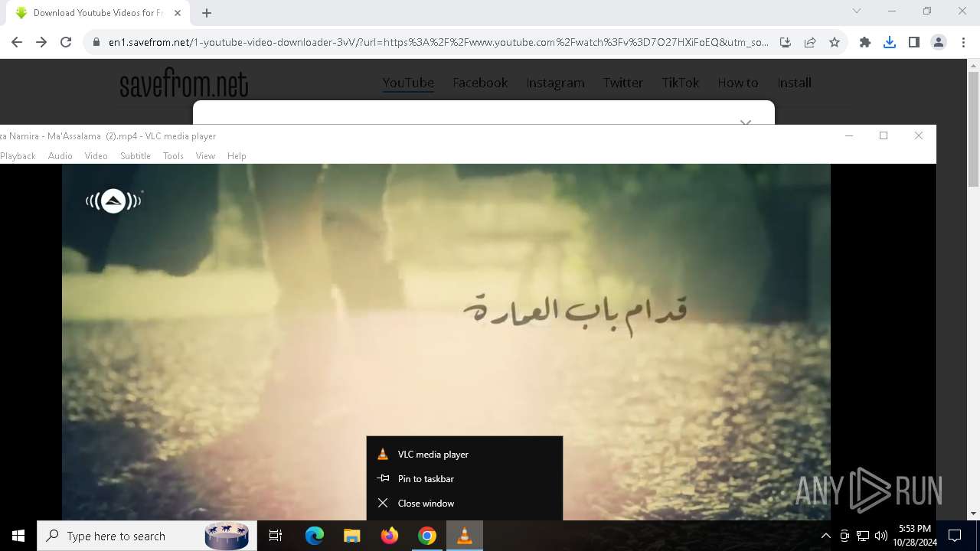Click the address bar URL
Viewport: 980px width, 551px height.
tap(438, 43)
